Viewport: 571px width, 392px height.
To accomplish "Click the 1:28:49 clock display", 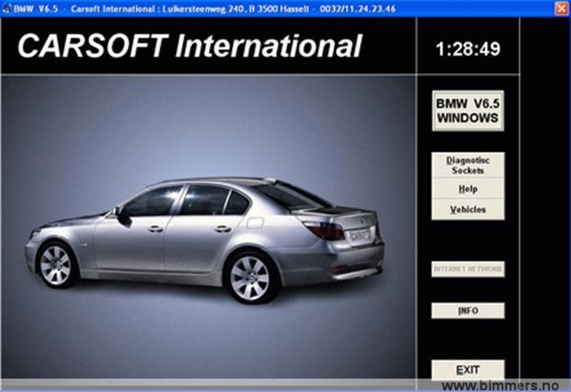I will coord(468,49).
